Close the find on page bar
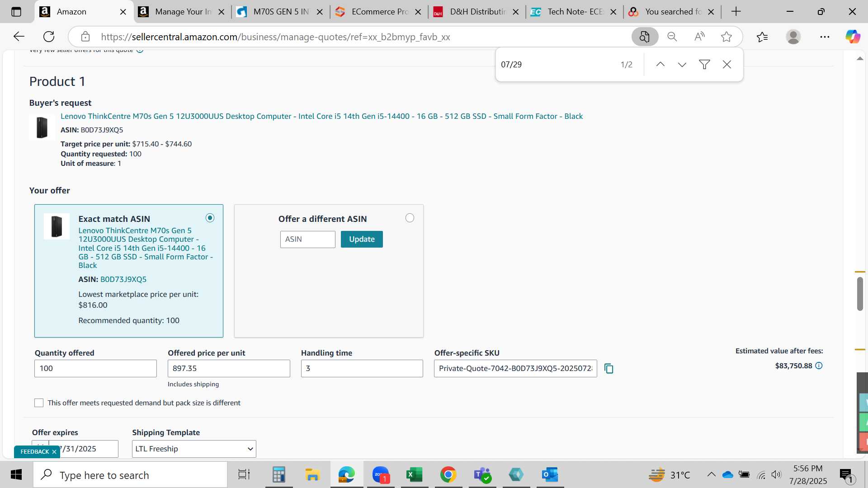The height and width of the screenshot is (488, 868). [x=727, y=65]
